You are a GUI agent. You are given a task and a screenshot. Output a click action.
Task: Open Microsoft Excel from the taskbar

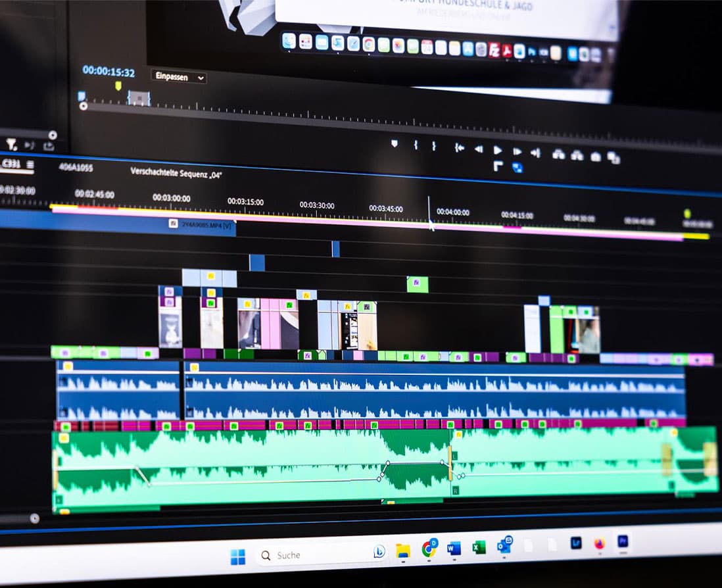click(479, 547)
